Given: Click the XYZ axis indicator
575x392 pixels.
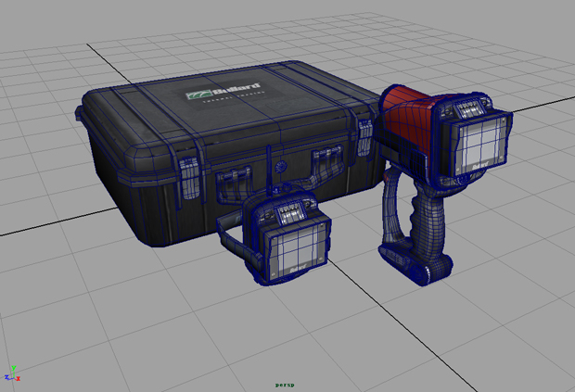Looking at the screenshot, I should (12, 373).
